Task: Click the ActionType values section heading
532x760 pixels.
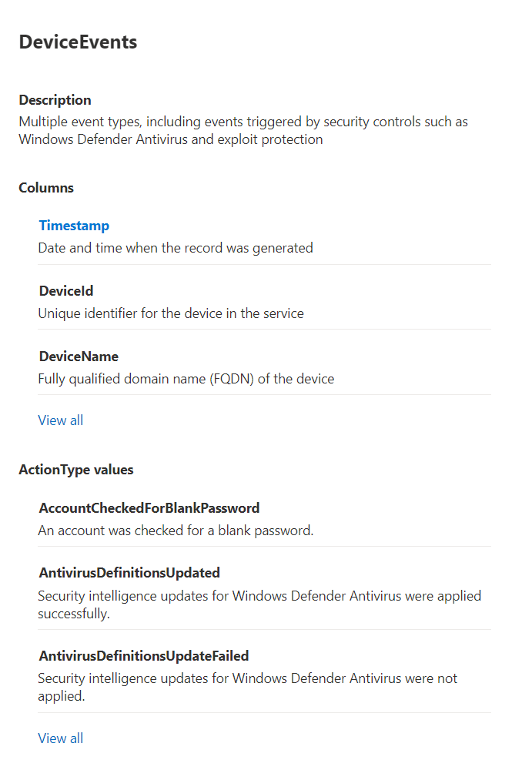Action: [x=76, y=470]
